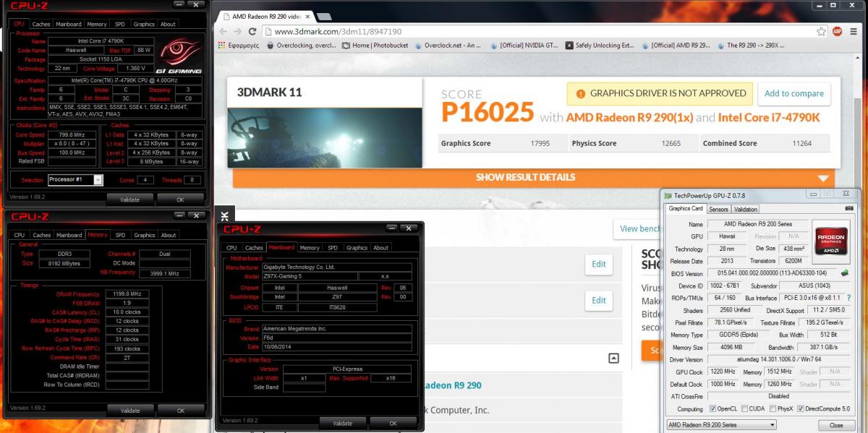Open the Adblock Plus extension icon
This screenshot has height=433, width=868.
click(x=837, y=31)
